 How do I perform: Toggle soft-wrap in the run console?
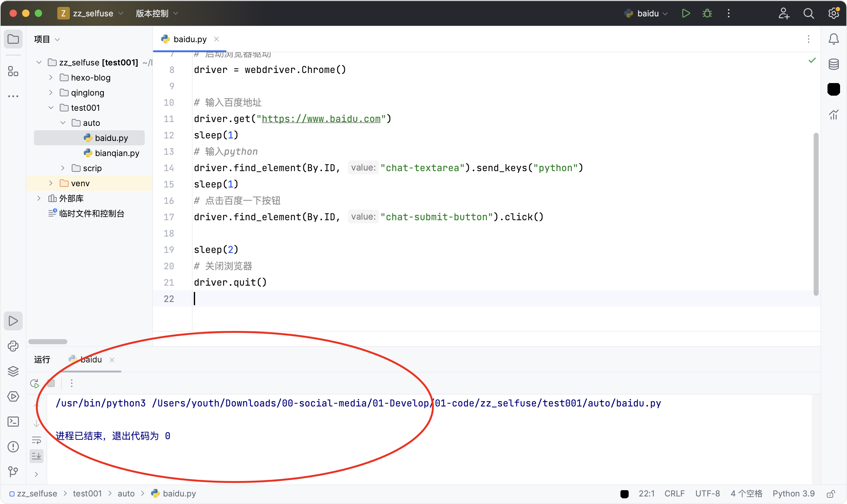[36, 440]
